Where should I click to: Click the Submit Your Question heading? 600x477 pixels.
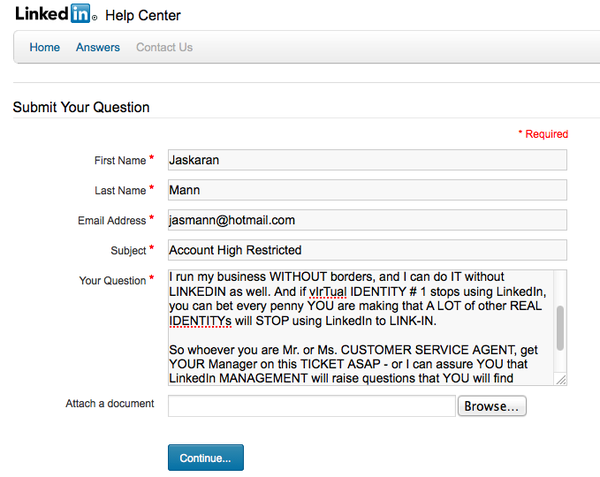(x=81, y=107)
